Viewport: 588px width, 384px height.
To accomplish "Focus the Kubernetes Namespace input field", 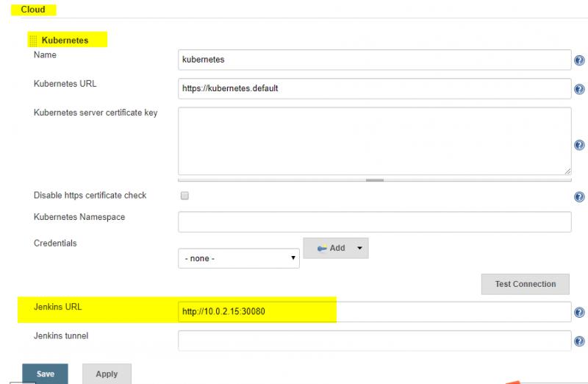I will [374, 222].
